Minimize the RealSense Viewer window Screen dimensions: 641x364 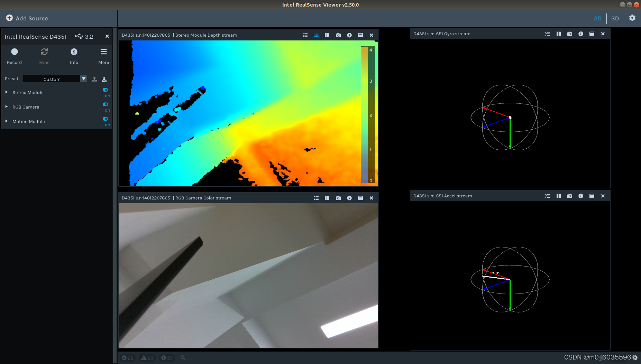622,5
